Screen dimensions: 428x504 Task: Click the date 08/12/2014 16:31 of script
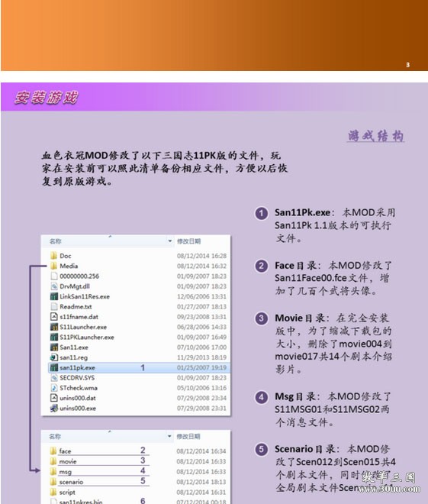(x=201, y=492)
